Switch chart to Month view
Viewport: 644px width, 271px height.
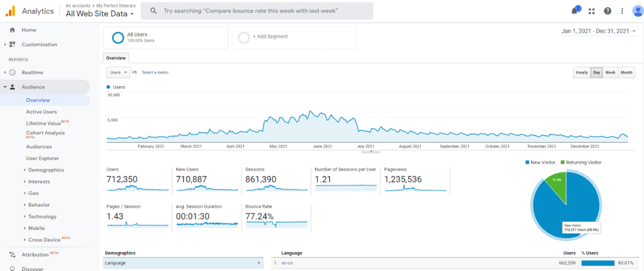coord(626,73)
